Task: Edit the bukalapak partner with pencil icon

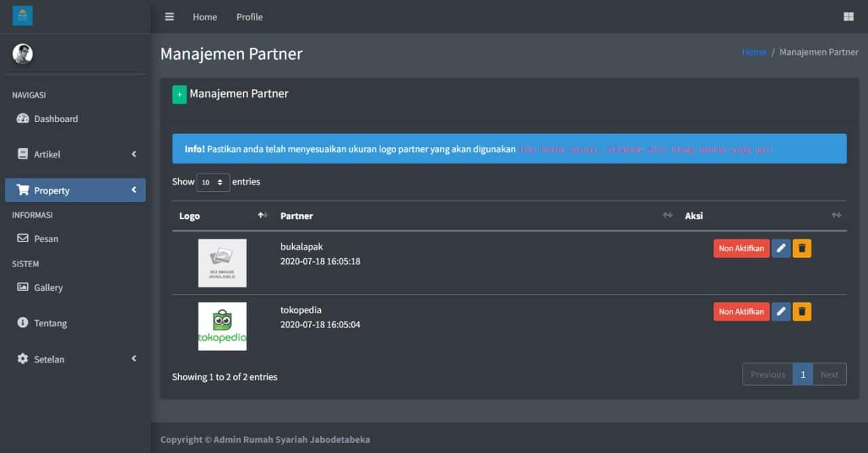Action: click(x=781, y=249)
